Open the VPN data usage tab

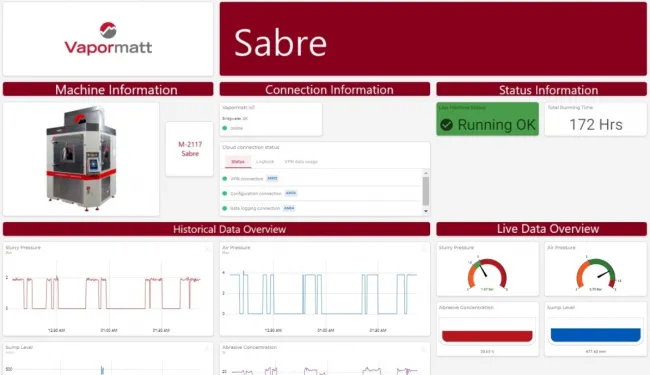coord(301,162)
